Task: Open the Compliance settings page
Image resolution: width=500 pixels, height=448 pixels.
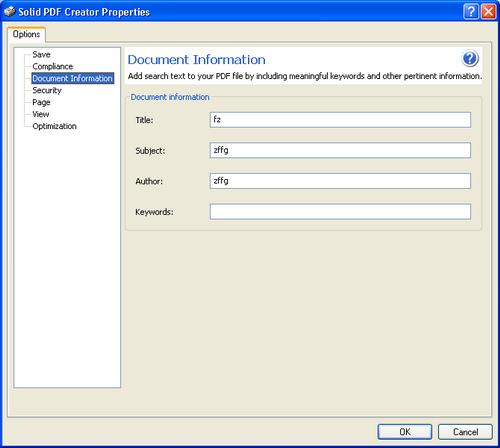Action: coord(53,66)
